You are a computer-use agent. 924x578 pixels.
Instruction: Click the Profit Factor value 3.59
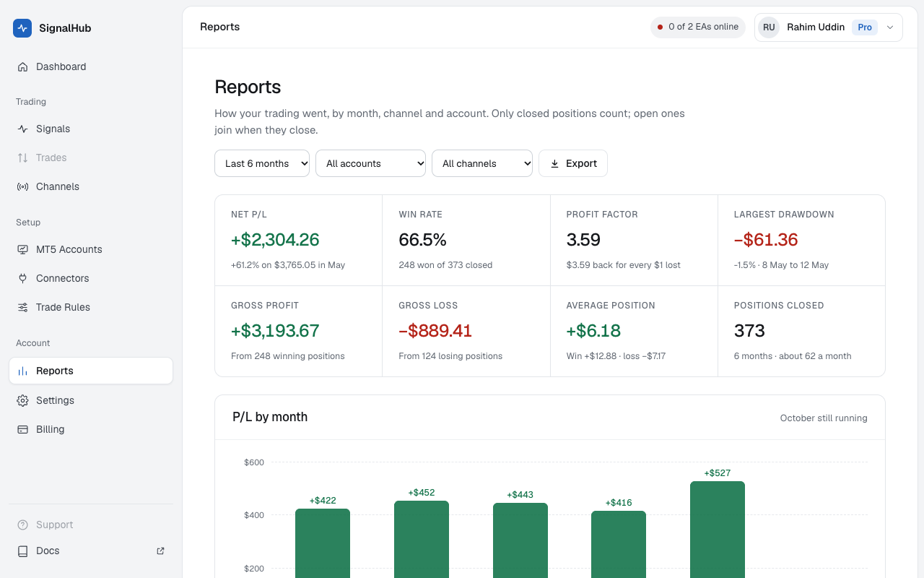coord(583,240)
